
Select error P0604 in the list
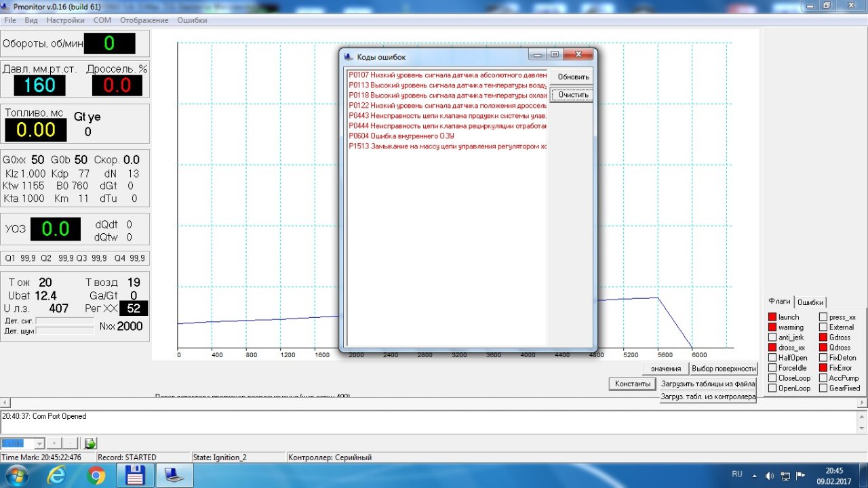click(x=401, y=136)
